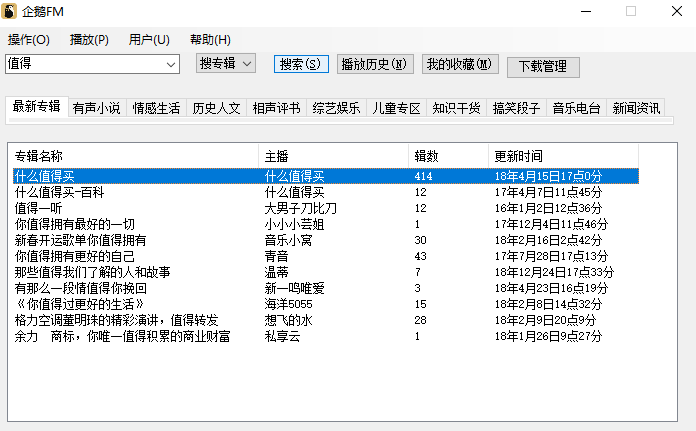Image resolution: width=696 pixels, height=431 pixels.
Task: Switch to the 情感生活 tab
Action: 157,108
